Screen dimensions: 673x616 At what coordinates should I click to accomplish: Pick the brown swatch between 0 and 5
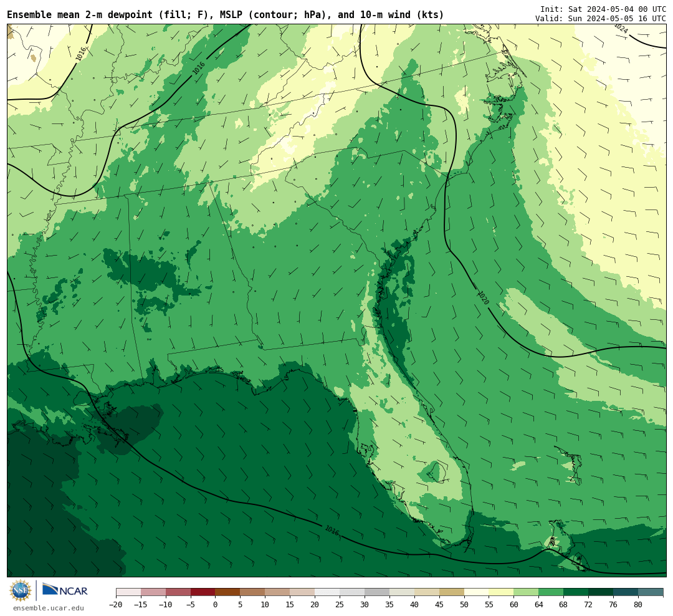(x=227, y=592)
